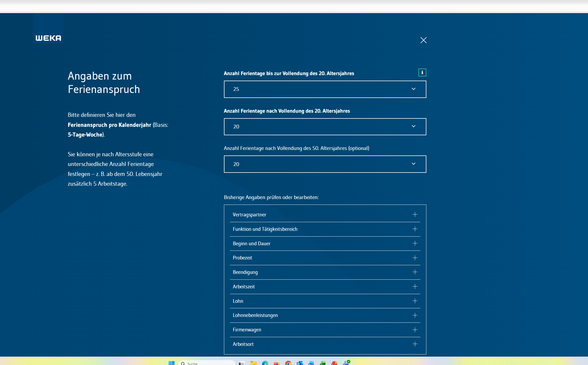
Task: Open the dropdown for Ferientage nach 20. Altersjahr
Action: point(325,127)
